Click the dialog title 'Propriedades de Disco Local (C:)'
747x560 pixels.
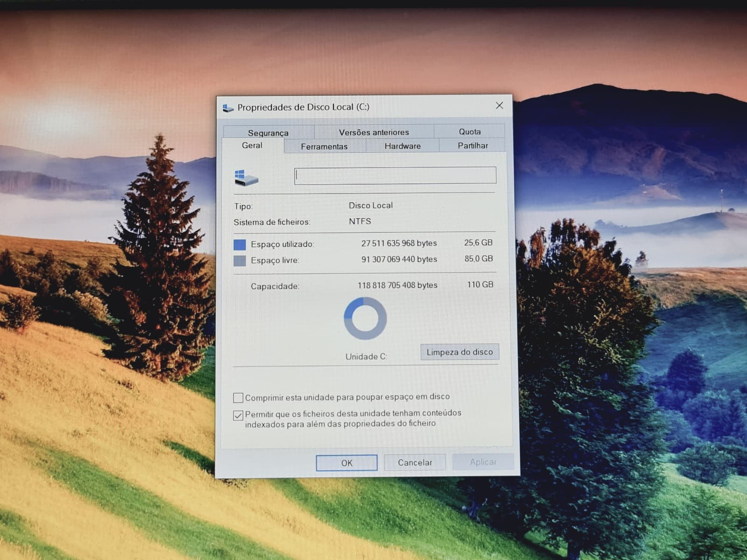[x=303, y=107]
